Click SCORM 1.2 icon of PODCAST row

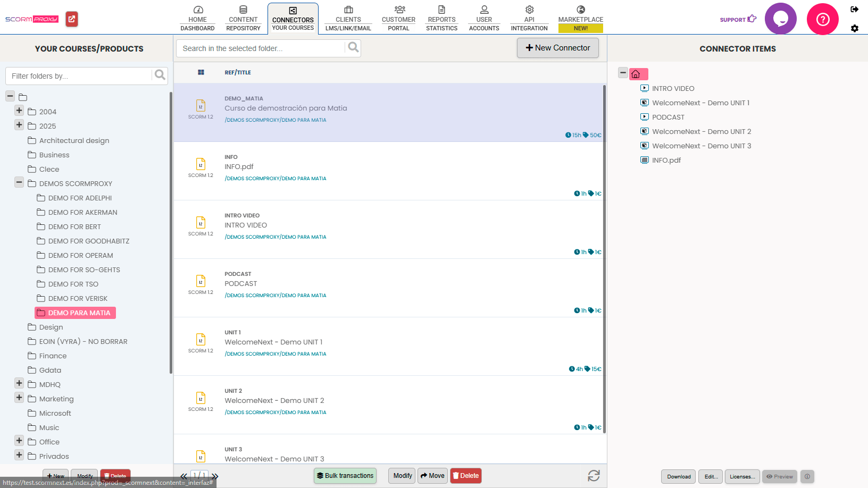coord(201,281)
